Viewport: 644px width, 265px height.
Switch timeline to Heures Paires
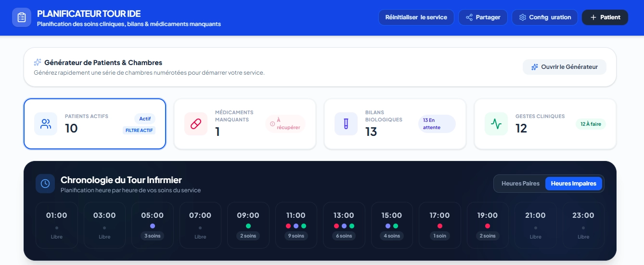point(520,184)
